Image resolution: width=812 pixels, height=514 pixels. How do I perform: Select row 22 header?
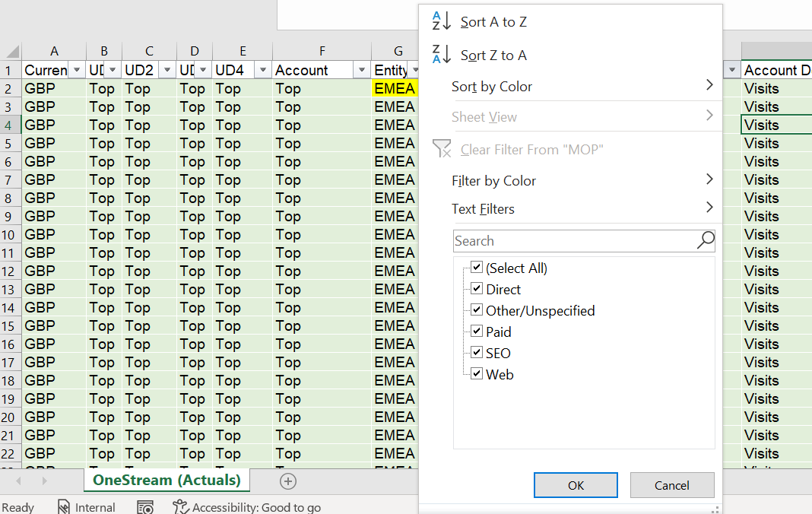coord(11,454)
